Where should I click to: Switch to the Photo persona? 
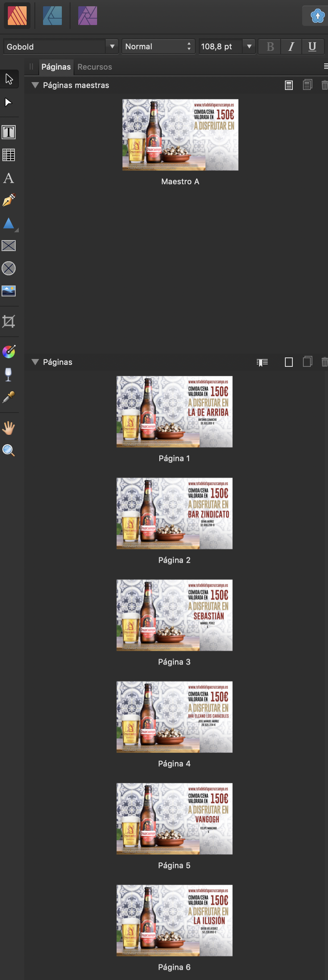pyautogui.click(x=88, y=16)
